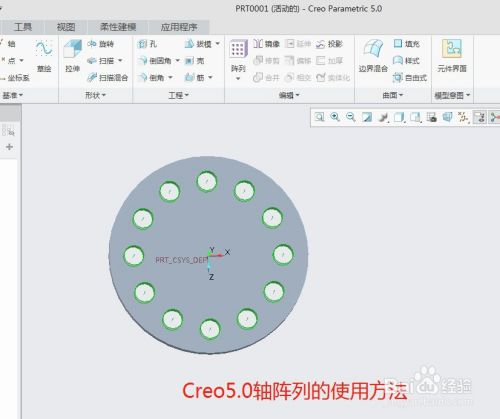The image size is (500, 419).
Task: Open the Saved Orientations icon
Action: [x=415, y=117]
